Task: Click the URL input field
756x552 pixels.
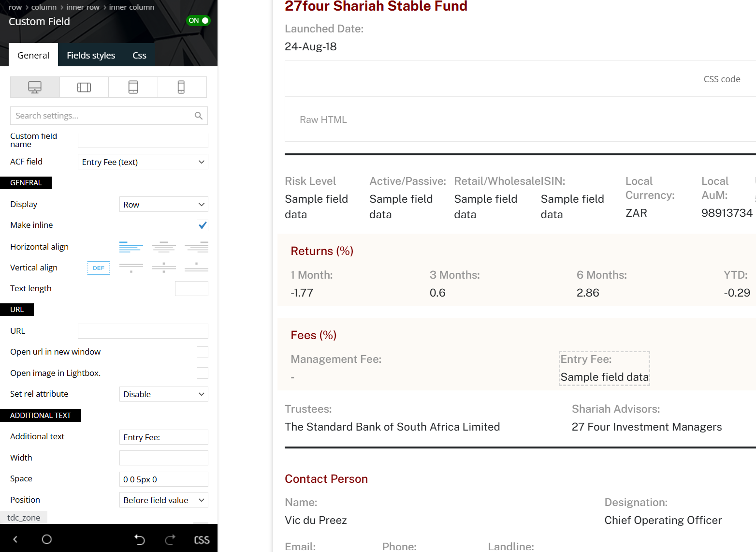Action: (x=143, y=331)
